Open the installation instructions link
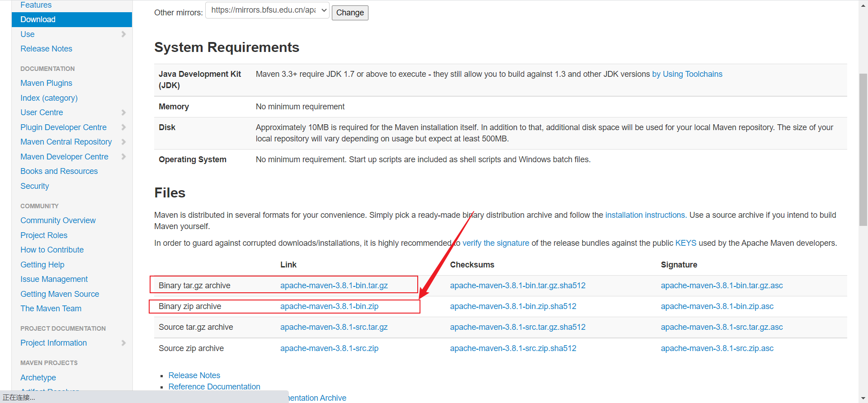868x403 pixels. pyautogui.click(x=645, y=215)
